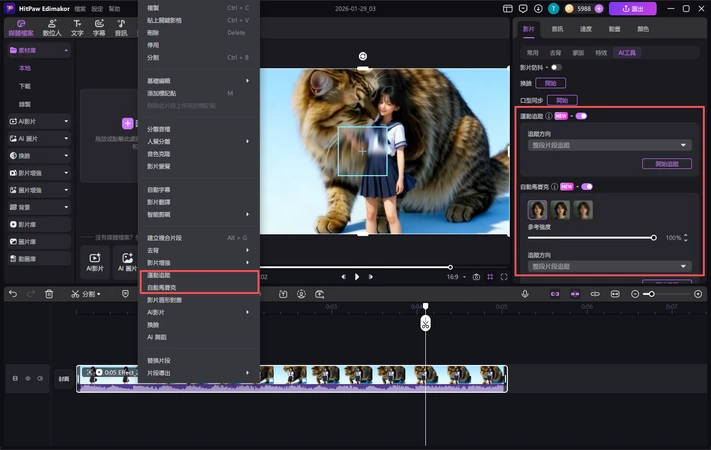Toggle the 運動追蹤 motion tracking switch
The width and height of the screenshot is (711, 450).
tap(581, 116)
